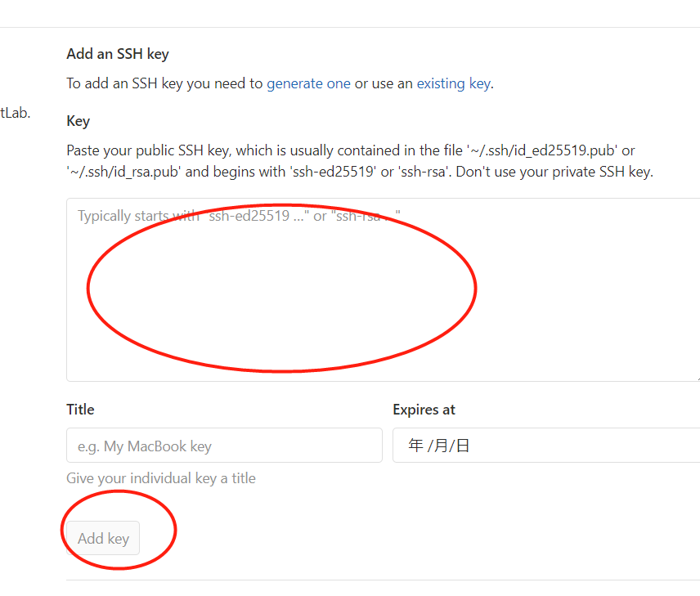Screen dimensions: 700x596
Task: Select the 'Add an SSH key' heading
Action: coord(118,54)
